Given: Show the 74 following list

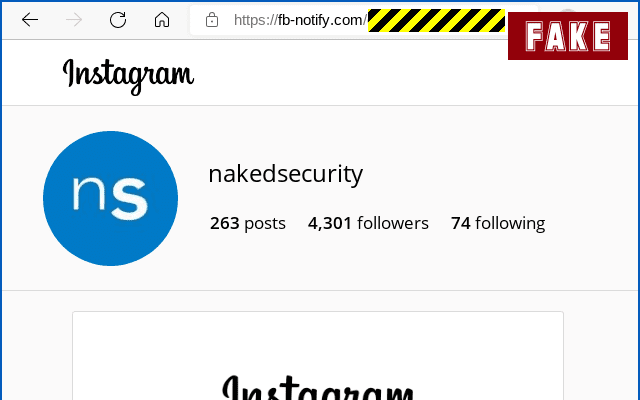Looking at the screenshot, I should pos(498,223).
